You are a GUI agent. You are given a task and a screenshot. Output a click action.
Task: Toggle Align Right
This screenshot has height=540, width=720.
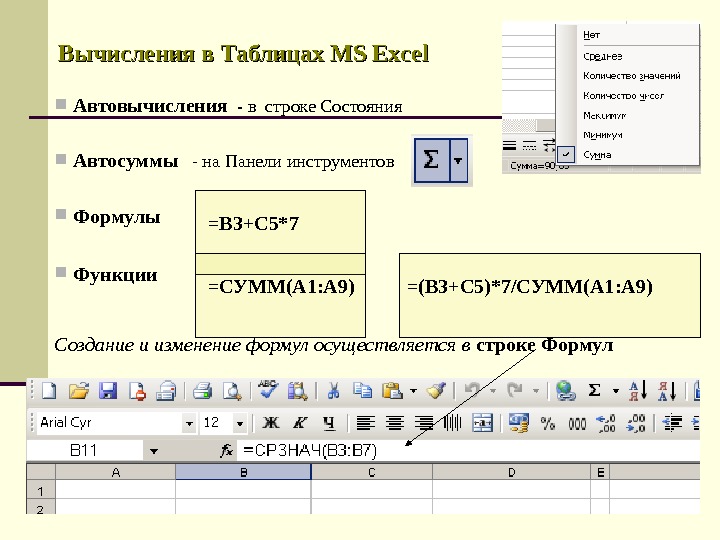pos(424,423)
